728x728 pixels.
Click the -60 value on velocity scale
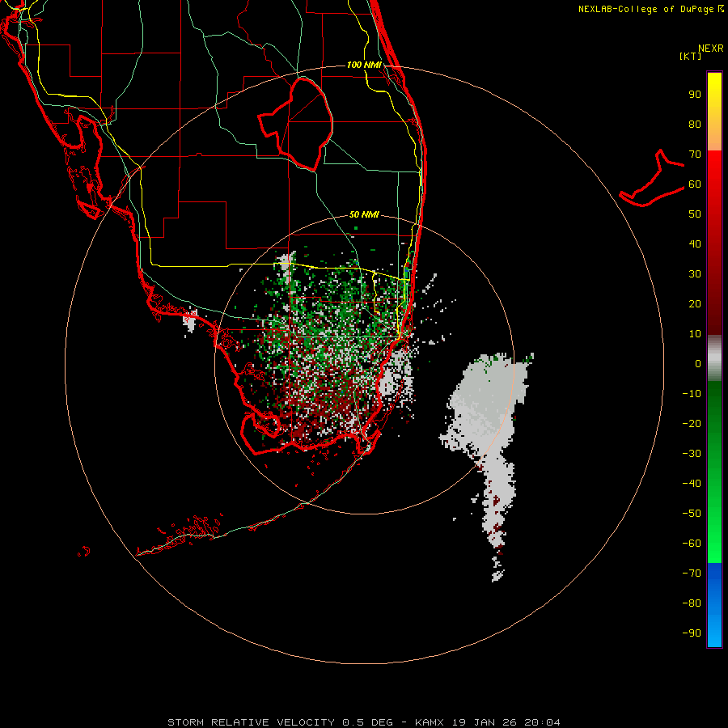(x=692, y=544)
